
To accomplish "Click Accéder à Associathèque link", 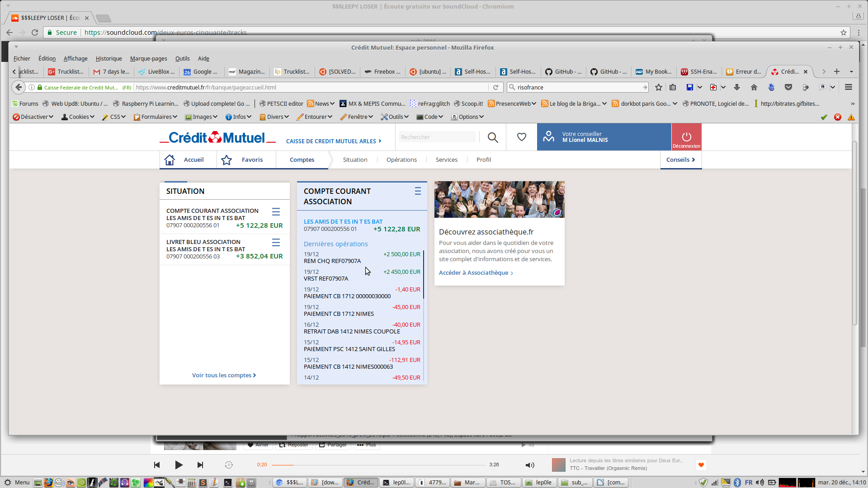I will pyautogui.click(x=476, y=273).
